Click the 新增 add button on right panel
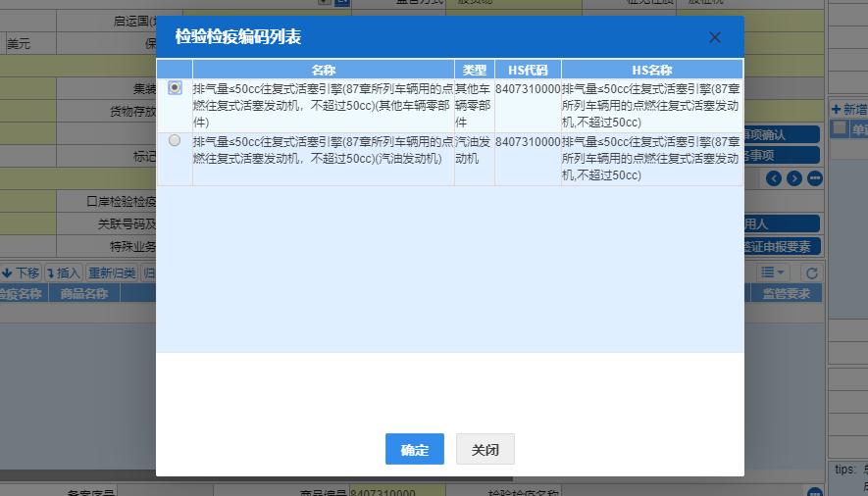868x496 pixels. pos(849,110)
